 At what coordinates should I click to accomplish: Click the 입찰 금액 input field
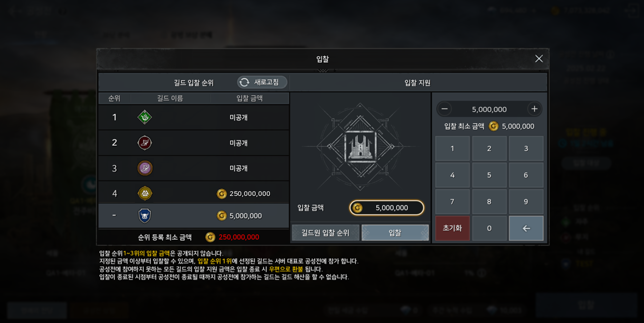pyautogui.click(x=387, y=208)
